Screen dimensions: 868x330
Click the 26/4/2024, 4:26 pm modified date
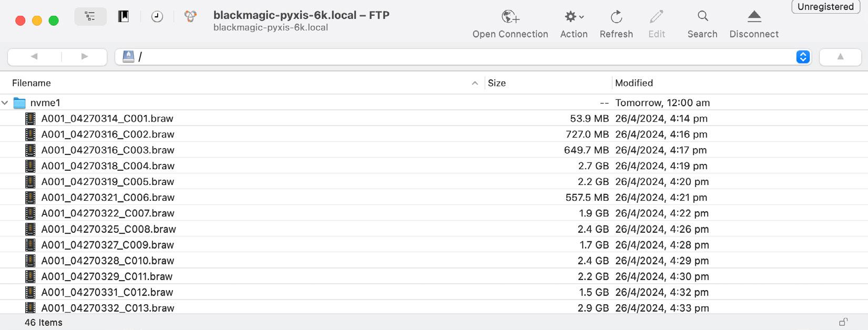662,229
